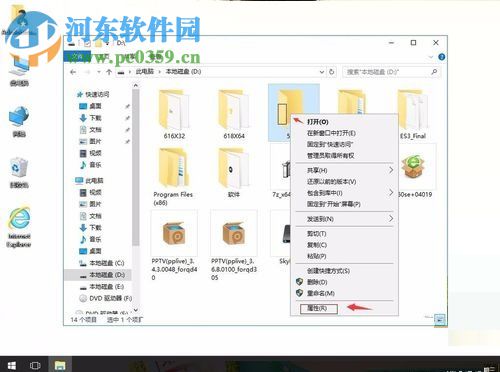
Task: Open the 共享(H) submenu
Action: pyautogui.click(x=345, y=170)
